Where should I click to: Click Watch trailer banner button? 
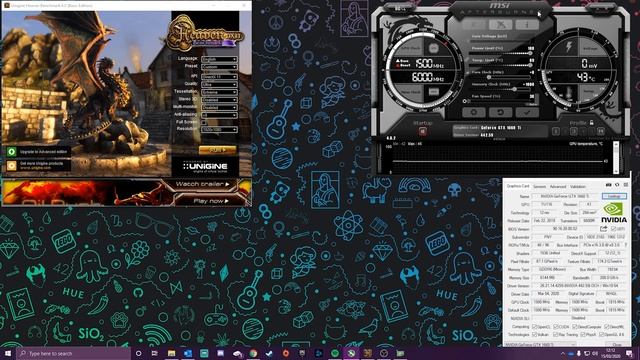[x=202, y=184]
